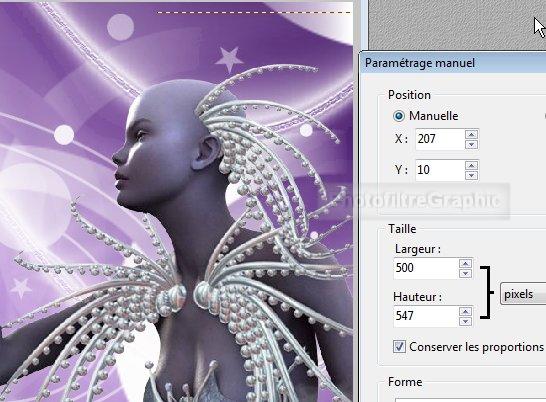Click the Y position field showing 10
The image size is (546, 402).
pos(440,170)
